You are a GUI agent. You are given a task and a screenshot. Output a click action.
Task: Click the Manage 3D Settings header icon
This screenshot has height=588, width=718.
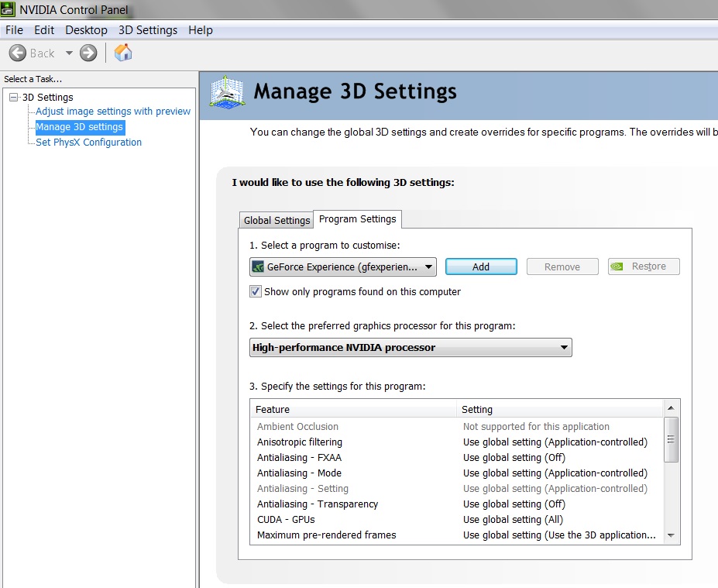tap(227, 92)
